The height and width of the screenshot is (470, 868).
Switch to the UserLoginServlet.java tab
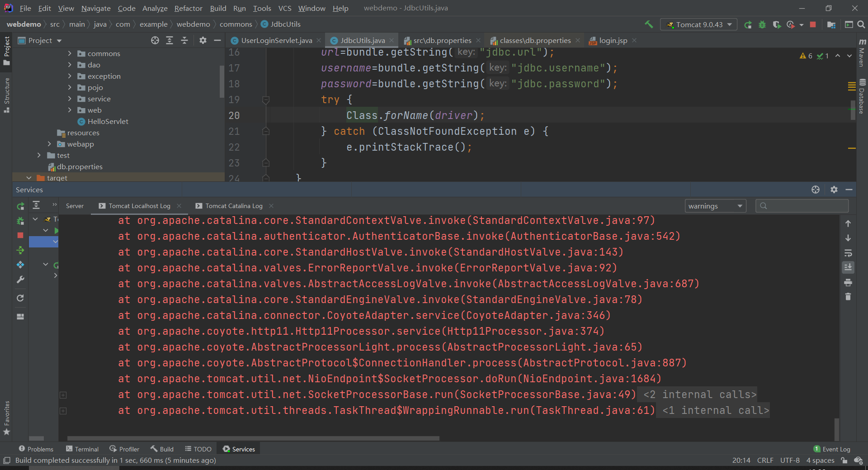pos(276,40)
